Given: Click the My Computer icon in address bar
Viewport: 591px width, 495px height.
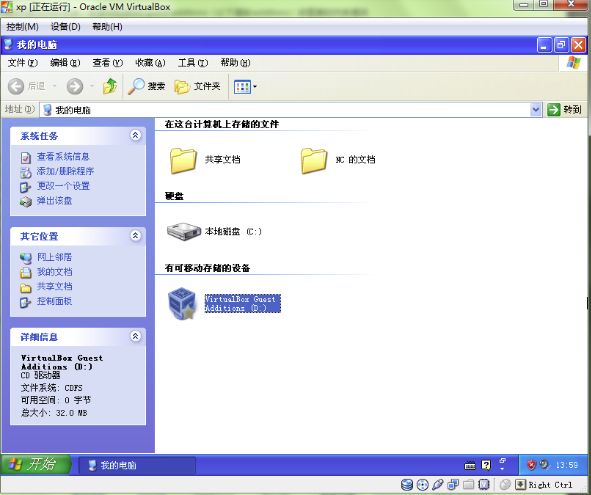Looking at the screenshot, I should click(47, 110).
